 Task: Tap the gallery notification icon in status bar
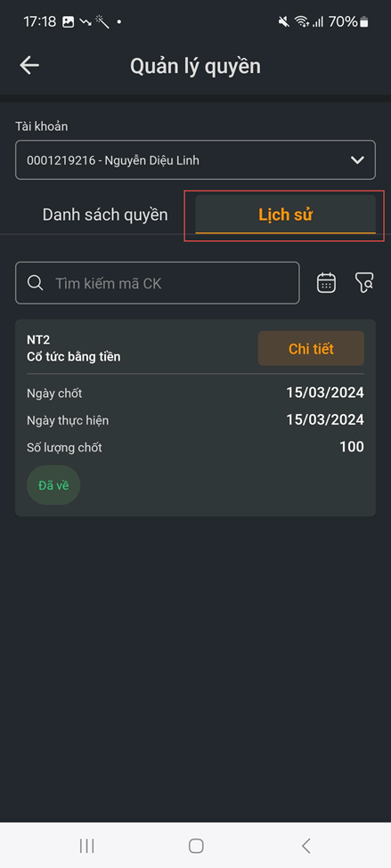[x=68, y=22]
